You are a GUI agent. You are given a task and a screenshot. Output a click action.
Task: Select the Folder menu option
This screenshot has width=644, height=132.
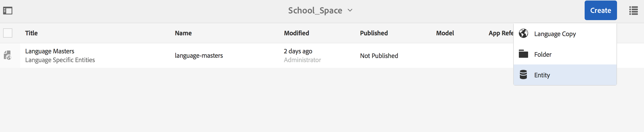[543, 54]
